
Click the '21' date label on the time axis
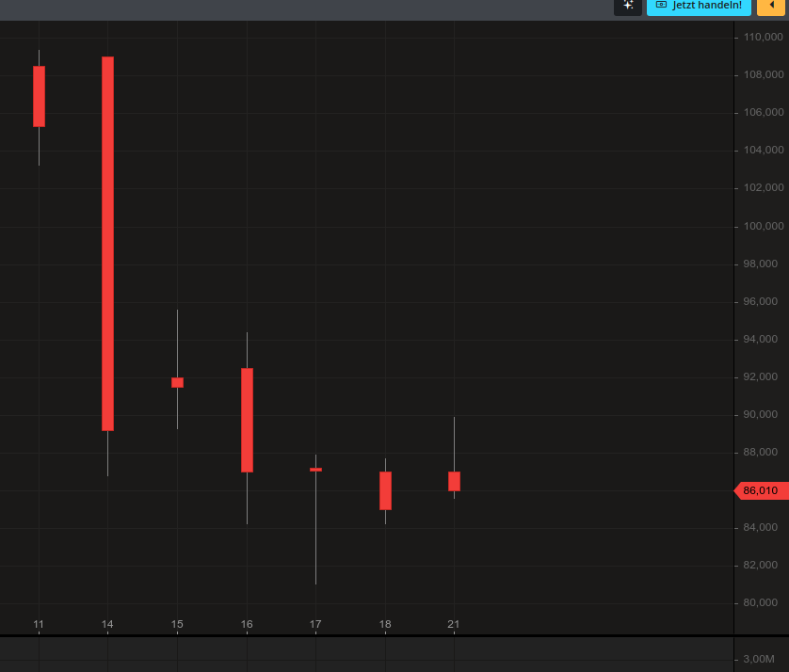coord(454,624)
